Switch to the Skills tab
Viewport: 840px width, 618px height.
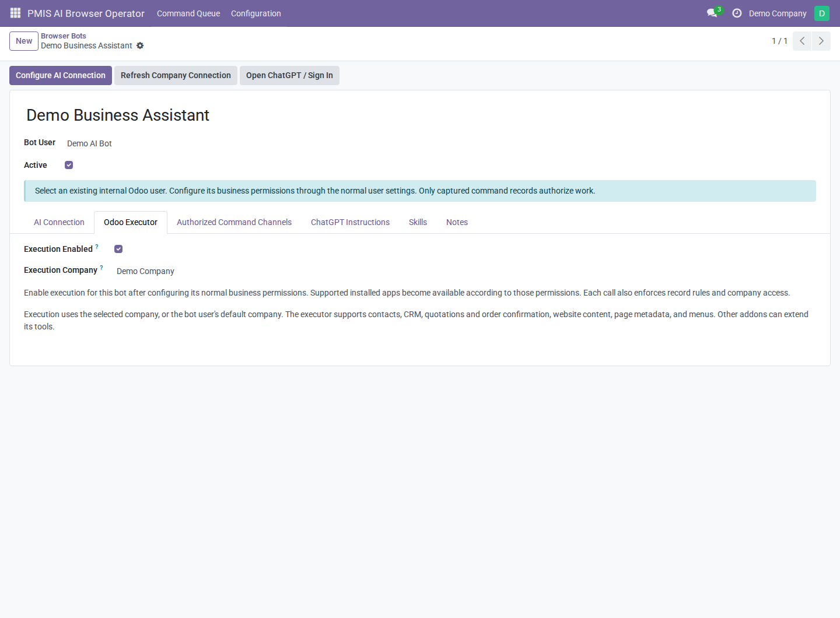point(418,222)
